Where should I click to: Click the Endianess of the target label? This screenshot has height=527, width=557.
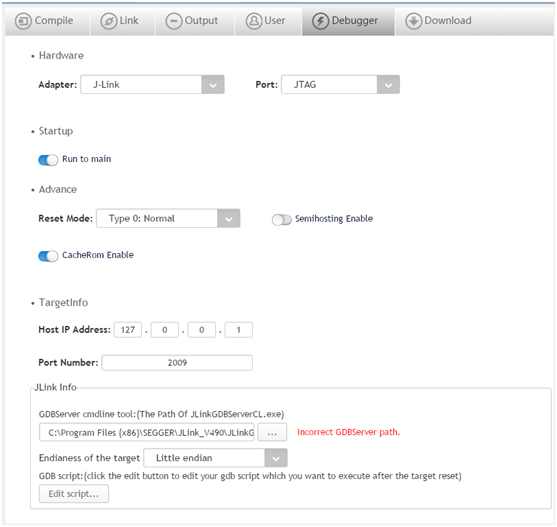(90, 458)
